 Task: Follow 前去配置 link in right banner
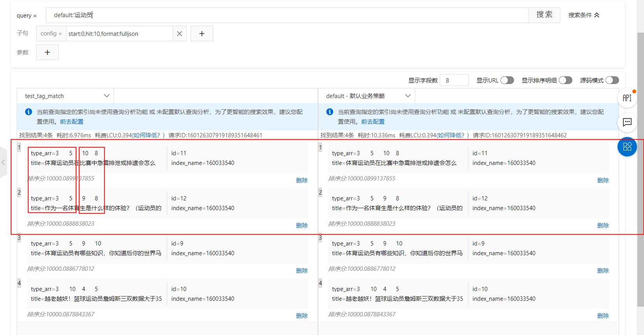coord(373,122)
